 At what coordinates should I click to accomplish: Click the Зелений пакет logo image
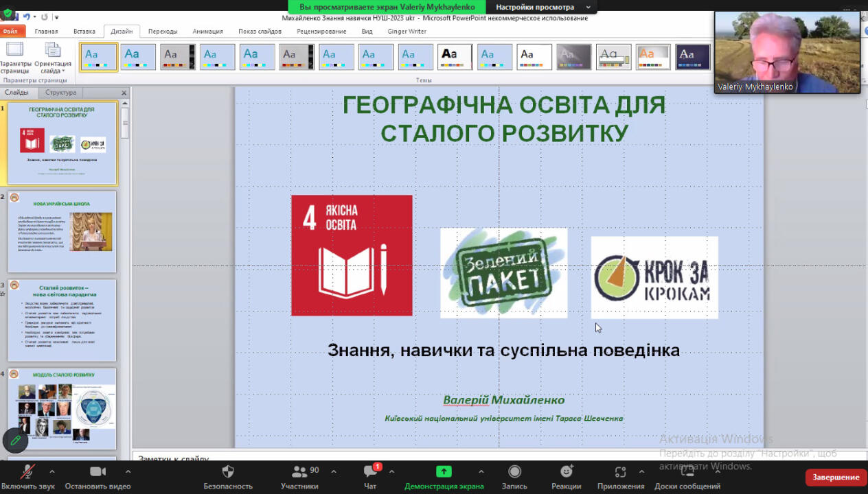coord(504,273)
